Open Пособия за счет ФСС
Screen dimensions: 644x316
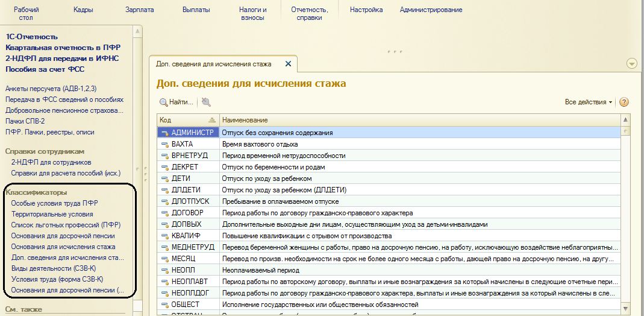[x=45, y=69]
